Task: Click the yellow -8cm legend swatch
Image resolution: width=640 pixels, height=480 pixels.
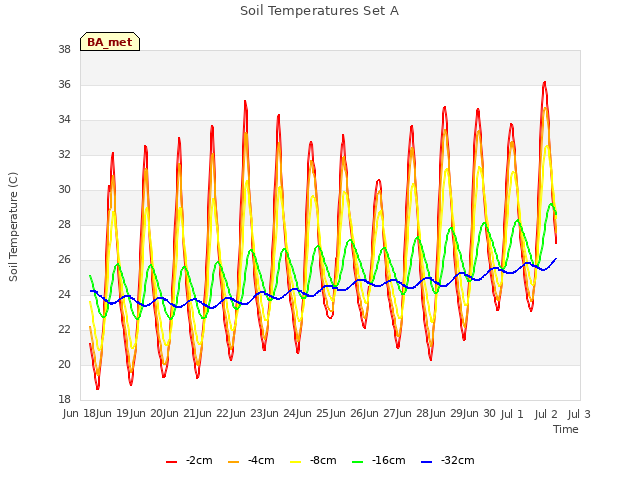Action: coord(296,462)
